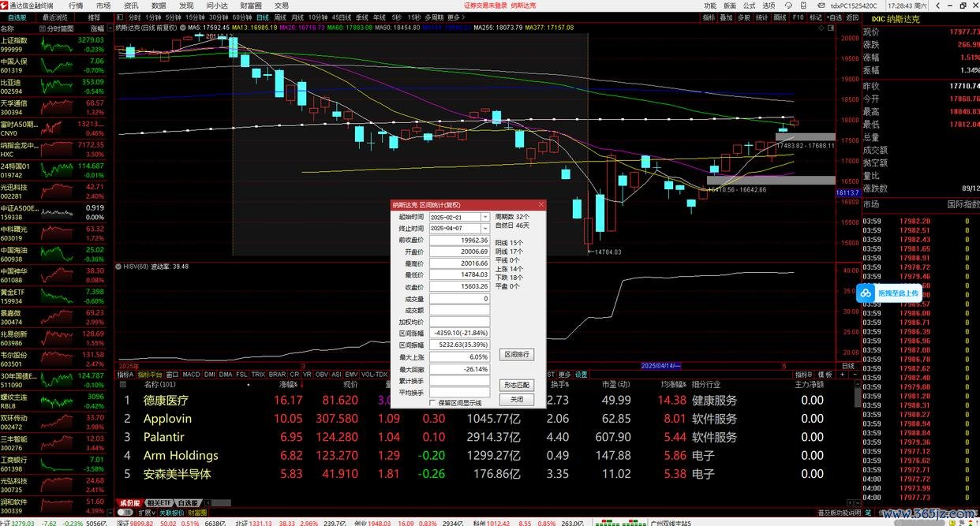Image resolution: width=980 pixels, height=526 pixels.
Task: Open the 起始时间 date dropdown
Action: tap(487, 217)
